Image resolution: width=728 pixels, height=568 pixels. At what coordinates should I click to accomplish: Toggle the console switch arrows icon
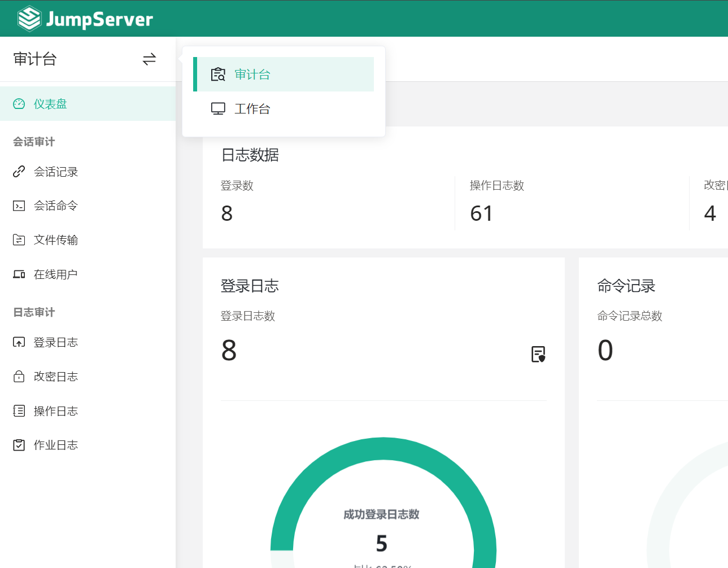coord(149,59)
